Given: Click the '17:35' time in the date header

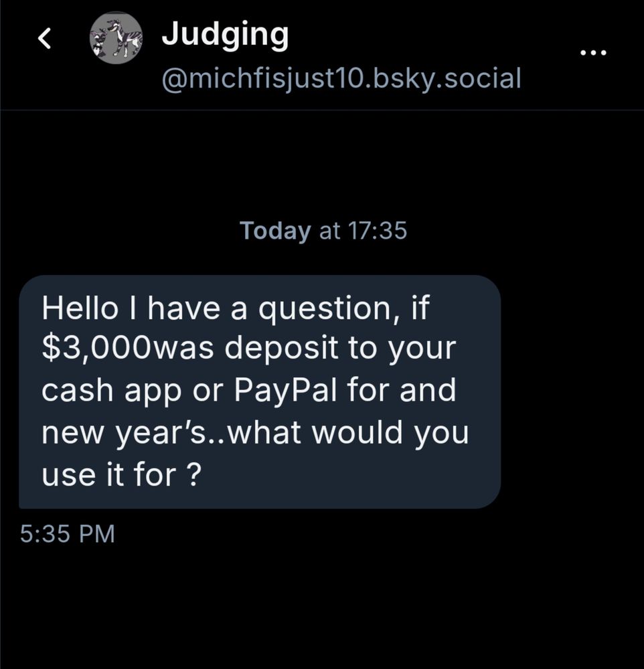Looking at the screenshot, I should pyautogui.click(x=378, y=230).
